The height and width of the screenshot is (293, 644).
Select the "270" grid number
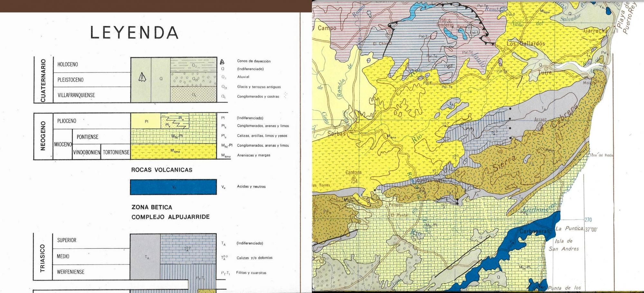588,220
